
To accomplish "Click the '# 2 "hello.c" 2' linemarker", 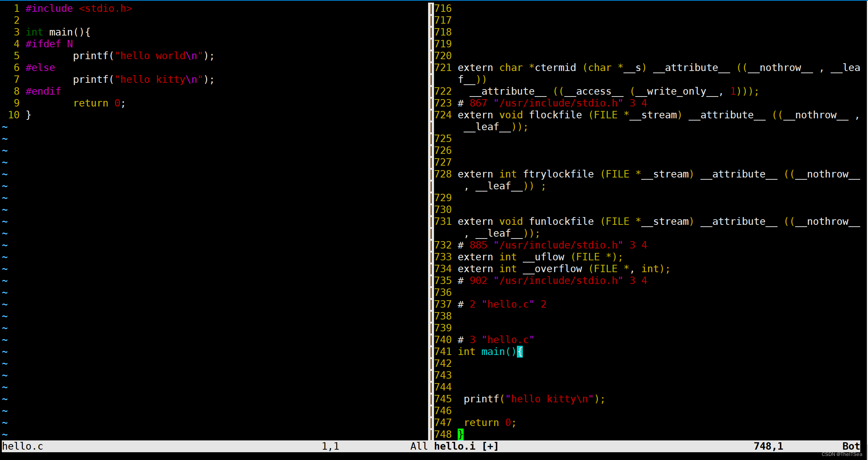I will click(x=502, y=304).
